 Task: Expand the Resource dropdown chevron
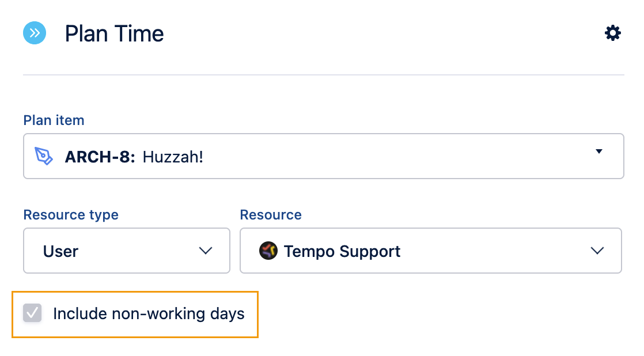click(x=597, y=251)
